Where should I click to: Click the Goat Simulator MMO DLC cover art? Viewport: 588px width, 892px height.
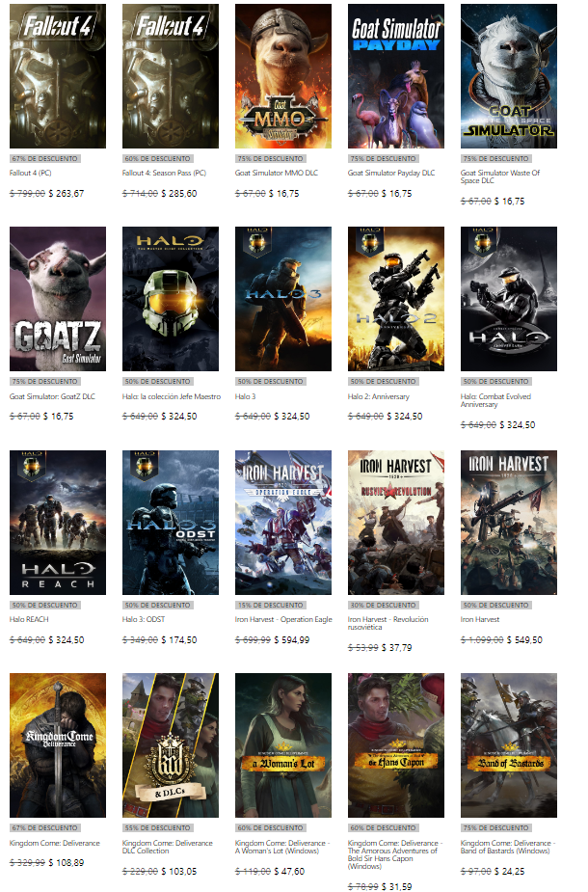(282, 76)
